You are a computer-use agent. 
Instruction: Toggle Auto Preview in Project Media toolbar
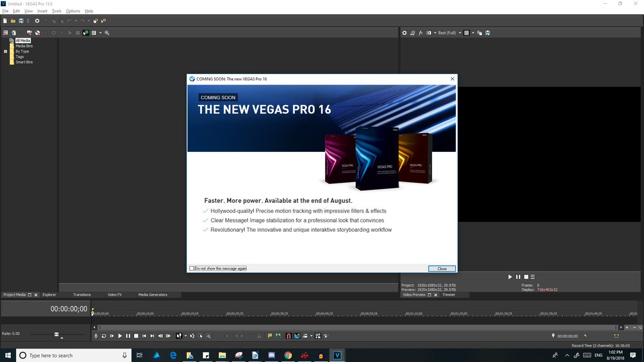(x=85, y=33)
